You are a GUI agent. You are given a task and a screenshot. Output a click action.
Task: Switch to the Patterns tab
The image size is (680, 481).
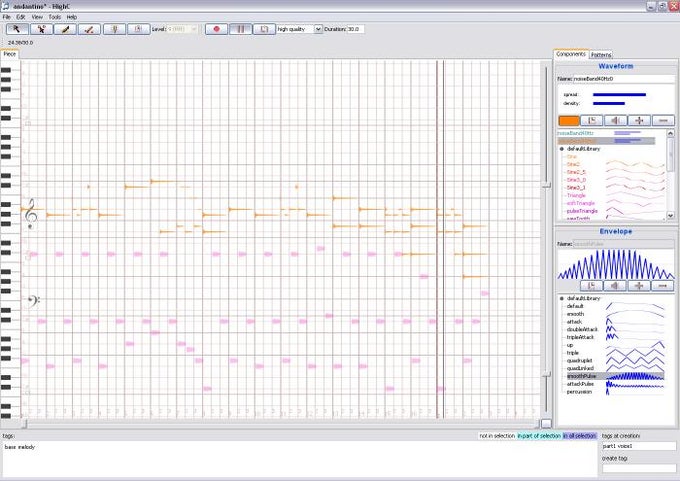coord(601,55)
